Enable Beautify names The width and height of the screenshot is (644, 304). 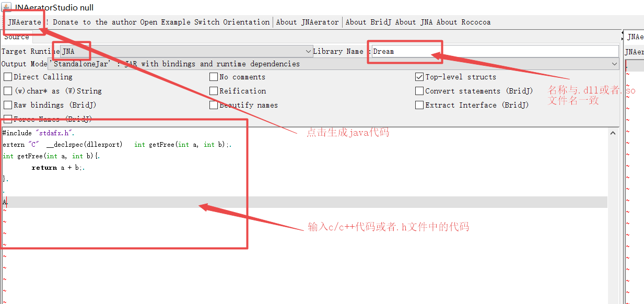coord(213,105)
